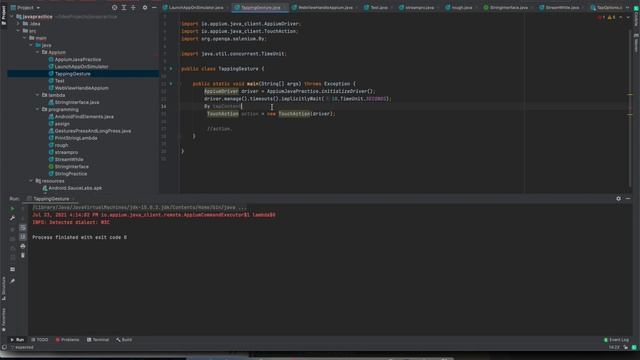
Task: Select TappingGesture in project tree
Action: pyautogui.click(x=73, y=74)
